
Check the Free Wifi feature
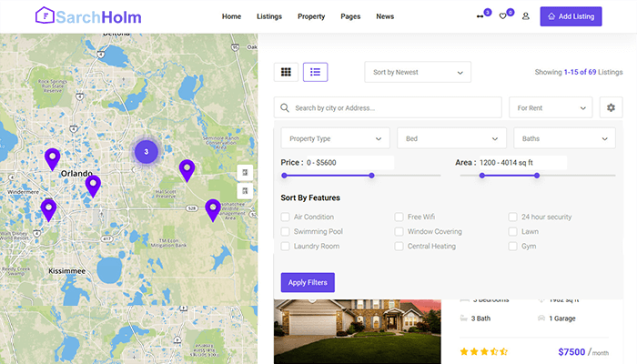399,217
